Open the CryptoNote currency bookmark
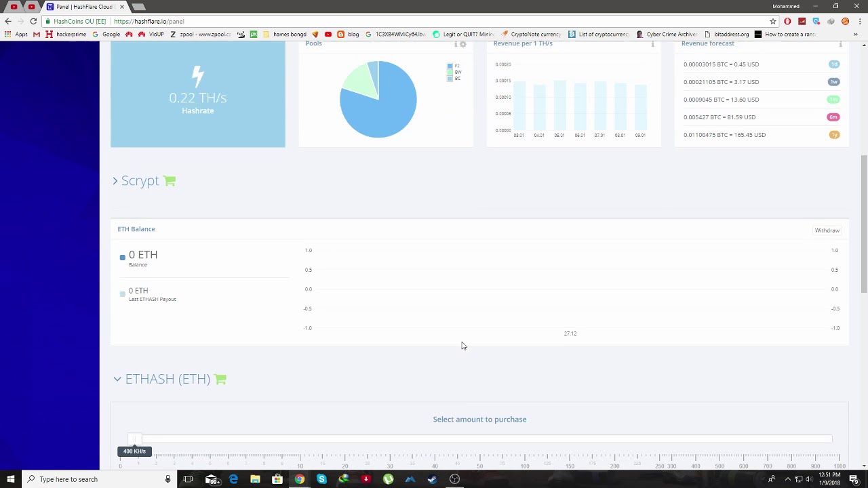Image resolution: width=868 pixels, height=488 pixels. coord(531,34)
